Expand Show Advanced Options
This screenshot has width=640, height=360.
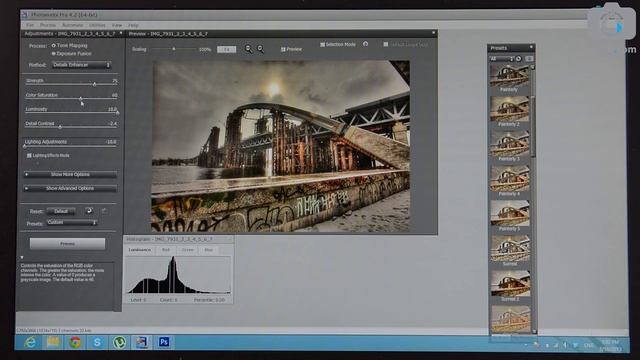point(70,189)
